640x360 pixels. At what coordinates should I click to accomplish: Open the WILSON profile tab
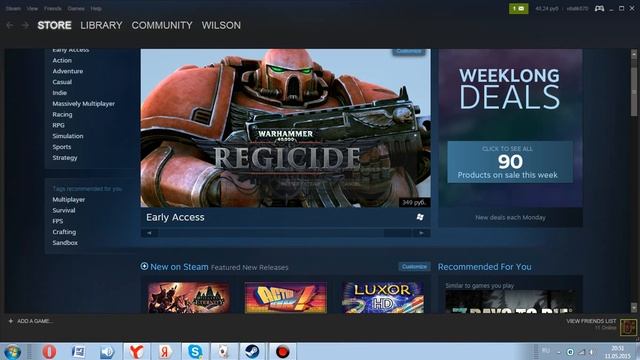coord(221,25)
